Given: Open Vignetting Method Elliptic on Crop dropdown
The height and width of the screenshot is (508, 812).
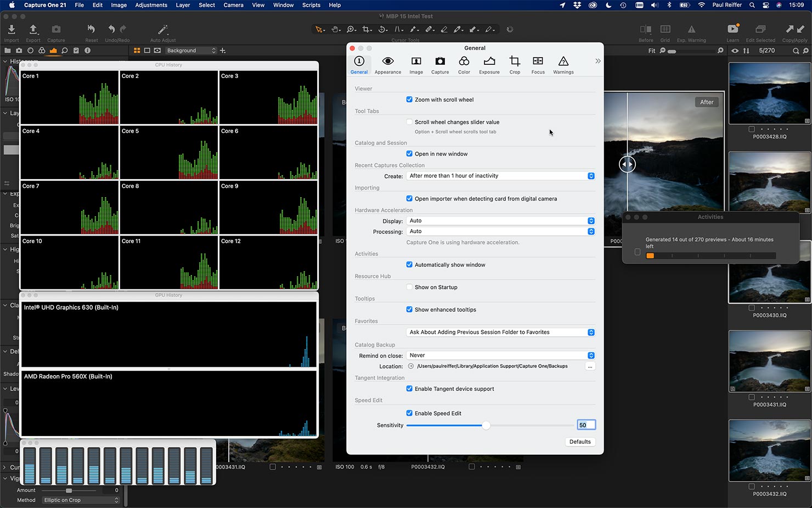Looking at the screenshot, I should [x=81, y=500].
